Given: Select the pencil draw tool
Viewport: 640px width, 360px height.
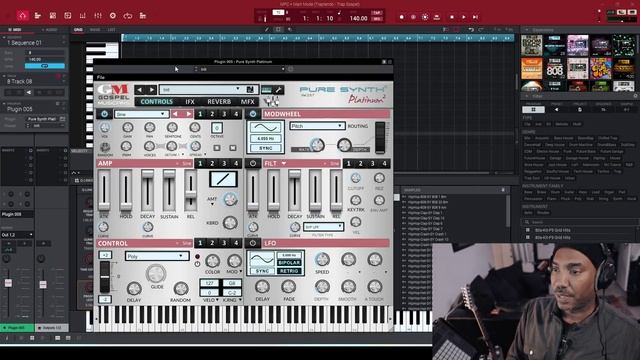Looking at the screenshot, I should 267,29.
